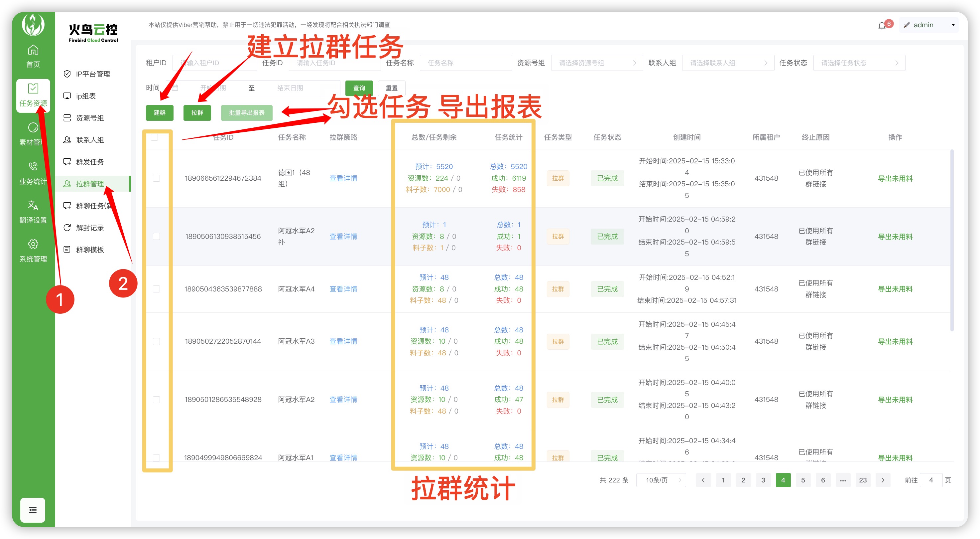
Task: Open 群发任务 in the side menu
Action: coord(90,162)
